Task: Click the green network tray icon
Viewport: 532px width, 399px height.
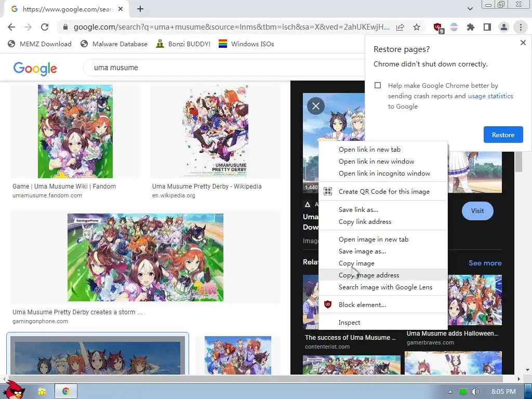Action: (463, 392)
